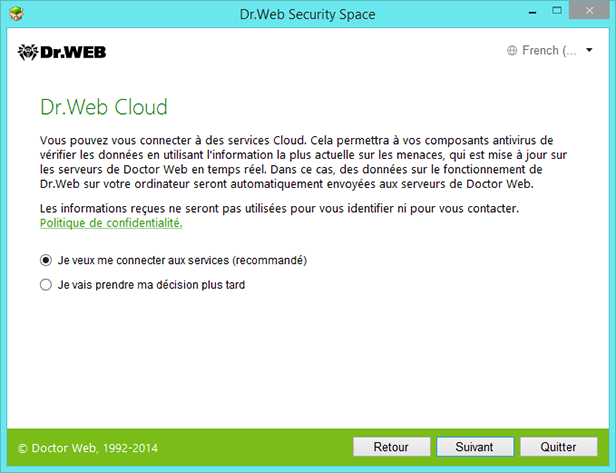Click the Suivant button
The image size is (616, 473).
click(x=475, y=447)
